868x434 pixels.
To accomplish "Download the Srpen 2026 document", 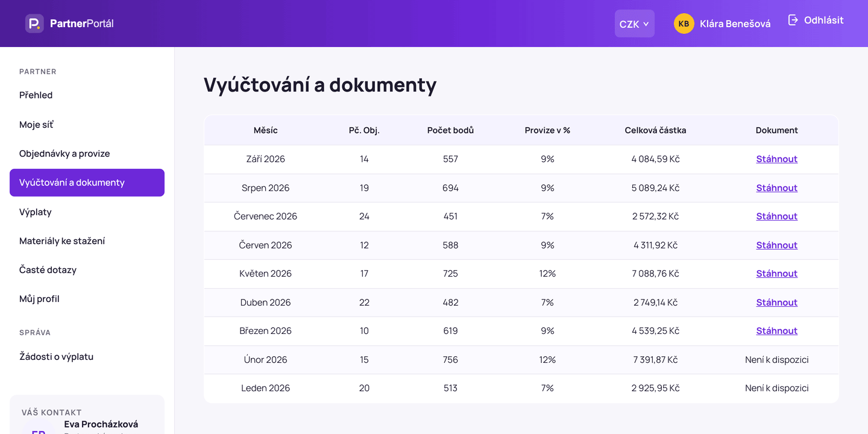I will [x=776, y=188].
